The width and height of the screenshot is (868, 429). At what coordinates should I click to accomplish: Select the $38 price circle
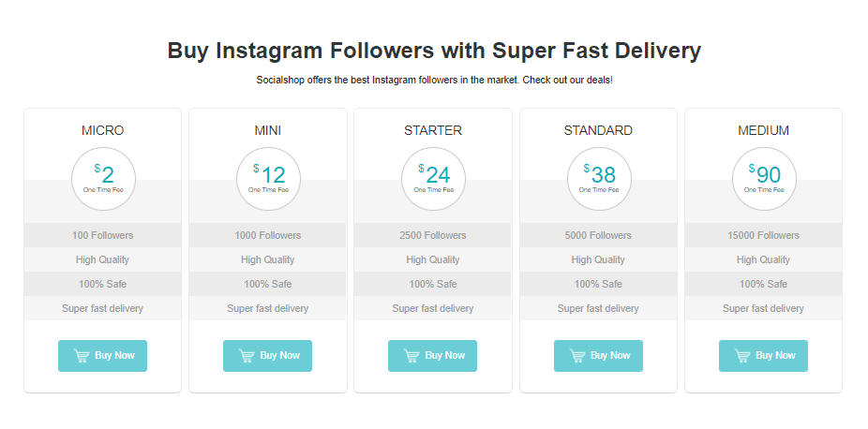pos(599,179)
